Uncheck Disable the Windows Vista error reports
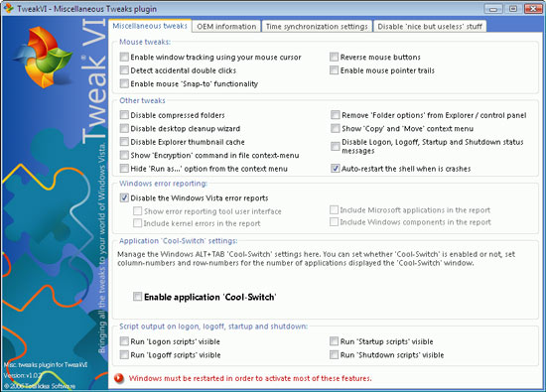This screenshot has height=392, width=546. (124, 197)
